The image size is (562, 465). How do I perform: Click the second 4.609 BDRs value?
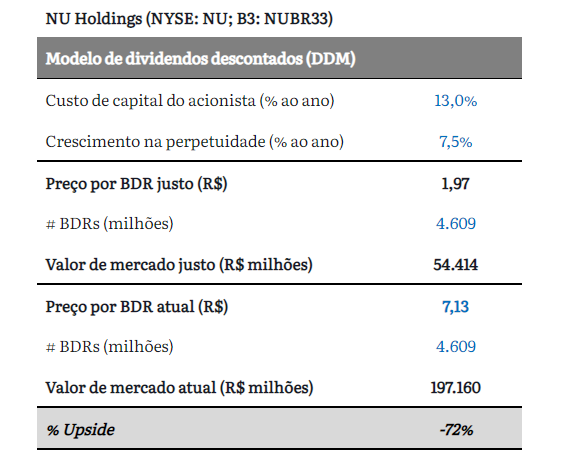(x=456, y=347)
